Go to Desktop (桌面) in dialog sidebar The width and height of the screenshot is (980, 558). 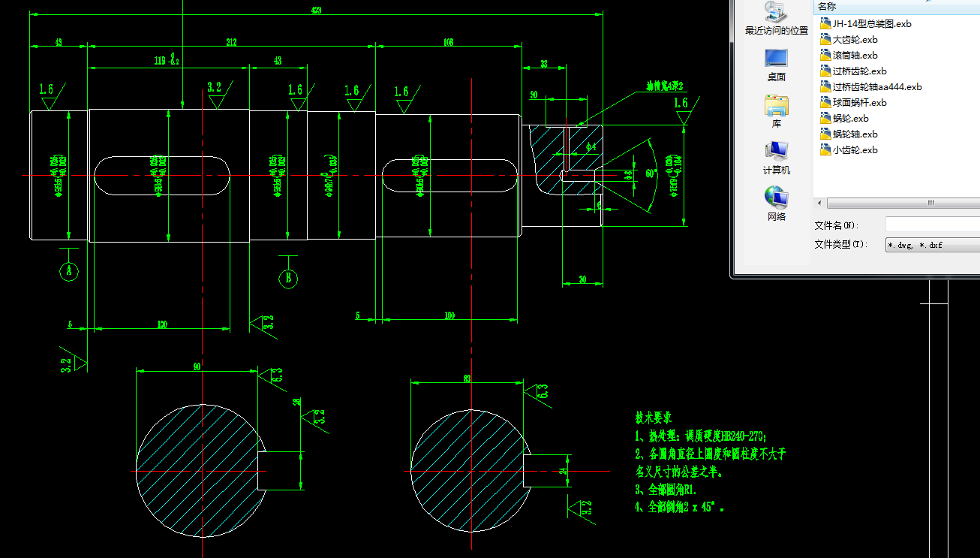(x=776, y=65)
